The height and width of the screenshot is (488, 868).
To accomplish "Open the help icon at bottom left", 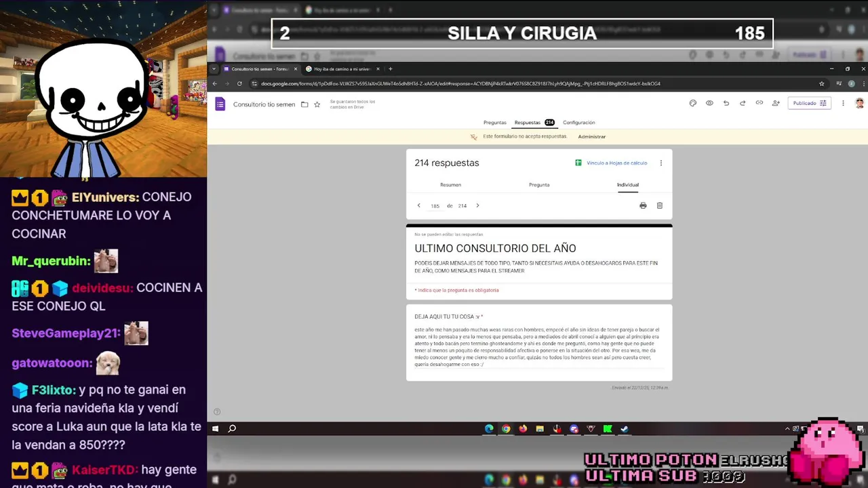I will click(217, 411).
